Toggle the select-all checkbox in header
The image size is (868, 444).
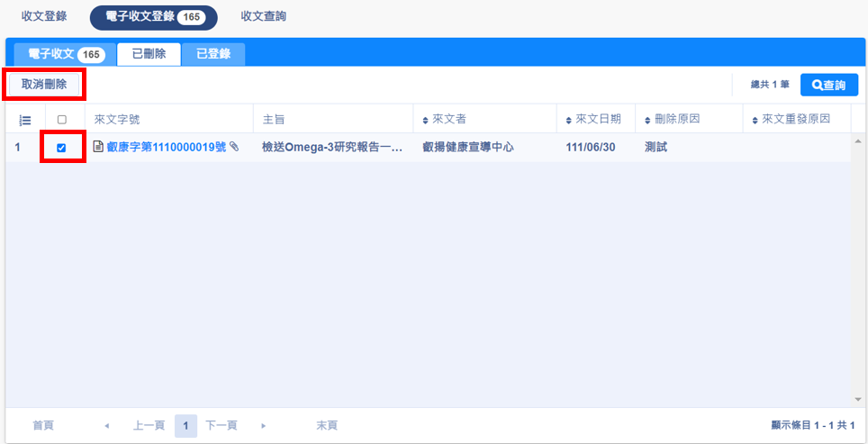62,120
